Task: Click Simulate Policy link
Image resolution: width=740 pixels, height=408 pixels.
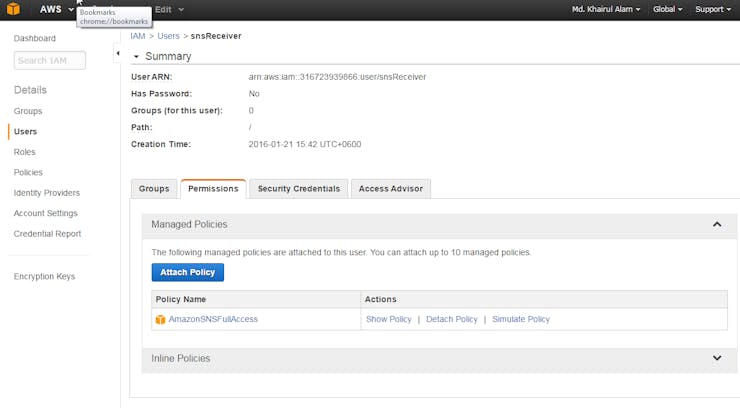Action: (521, 319)
